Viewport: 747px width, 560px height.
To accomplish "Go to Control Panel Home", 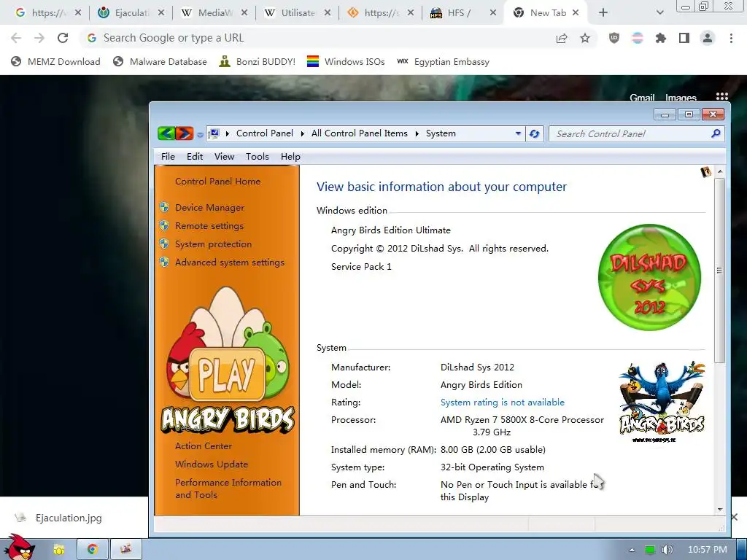I will tap(217, 182).
